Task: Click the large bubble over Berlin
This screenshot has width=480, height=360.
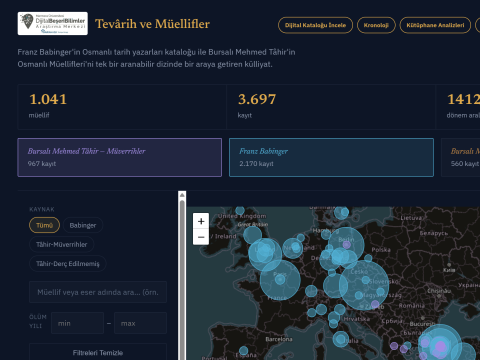Action: pyautogui.click(x=346, y=245)
